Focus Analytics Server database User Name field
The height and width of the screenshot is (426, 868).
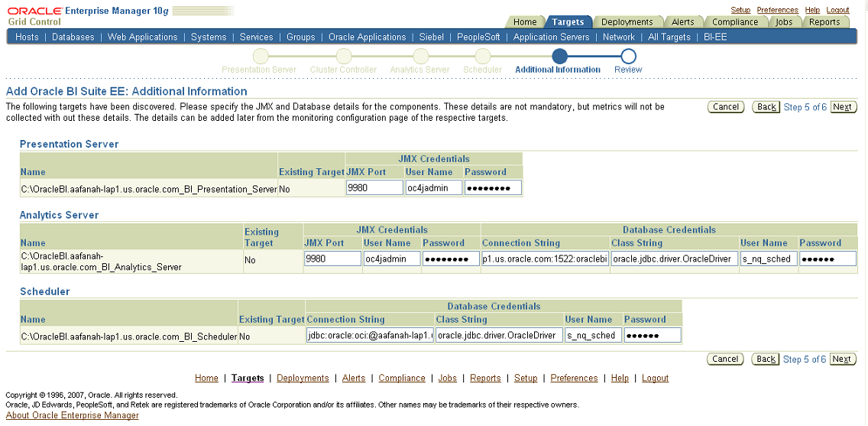769,259
